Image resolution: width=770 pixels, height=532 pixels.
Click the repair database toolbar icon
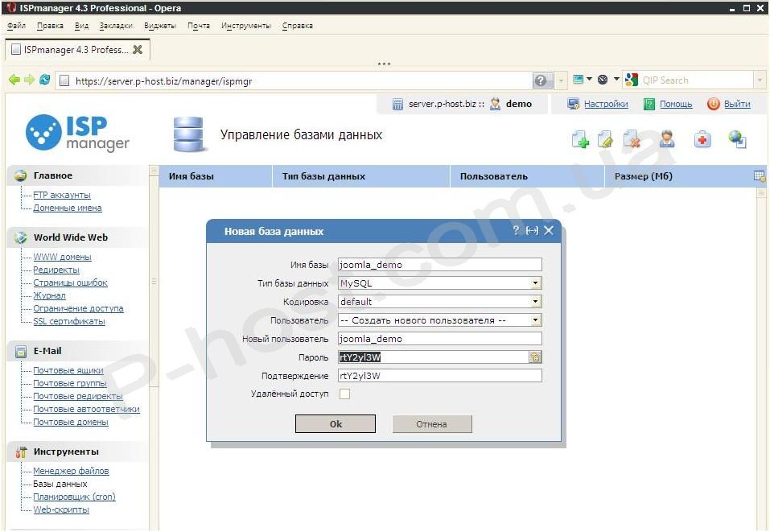click(702, 139)
